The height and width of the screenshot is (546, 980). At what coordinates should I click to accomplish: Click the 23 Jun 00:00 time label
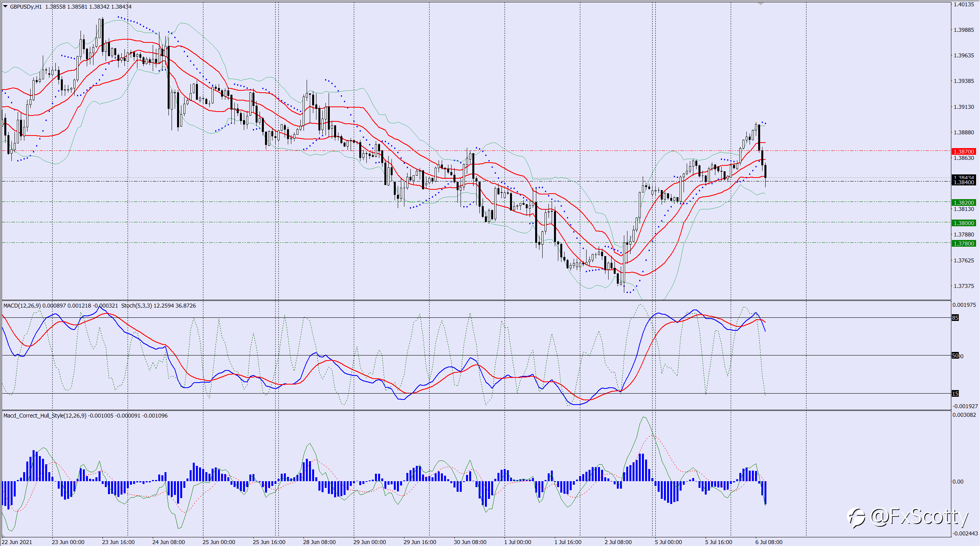68,542
